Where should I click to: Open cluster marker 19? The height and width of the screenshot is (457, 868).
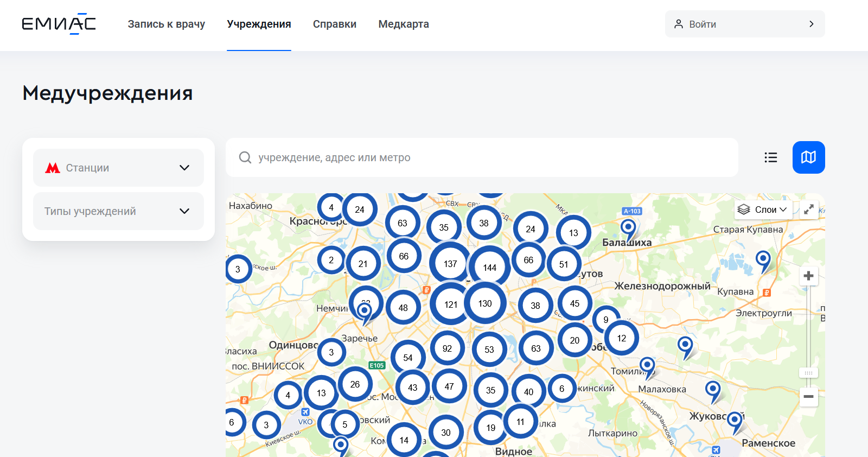coord(491,428)
